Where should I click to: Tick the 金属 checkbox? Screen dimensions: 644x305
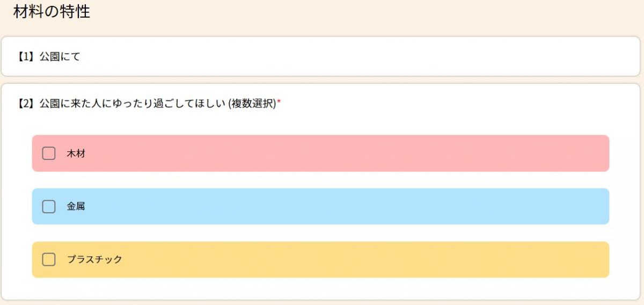[49, 206]
